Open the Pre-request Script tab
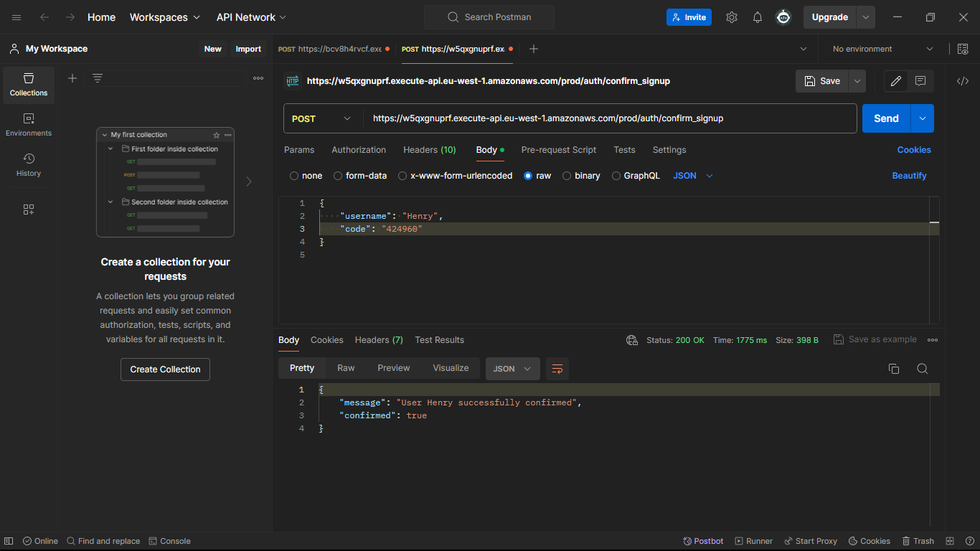This screenshot has height=551, width=980. [x=559, y=150]
